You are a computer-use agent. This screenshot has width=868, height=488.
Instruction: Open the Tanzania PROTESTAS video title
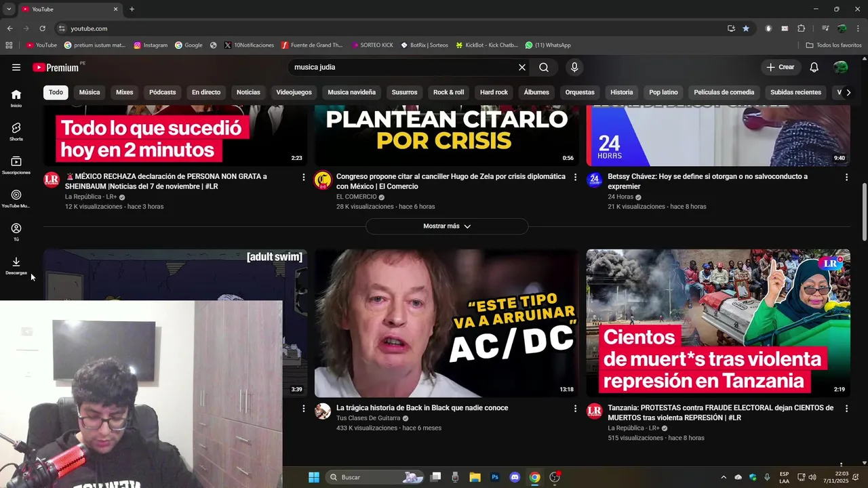pyautogui.click(x=720, y=413)
